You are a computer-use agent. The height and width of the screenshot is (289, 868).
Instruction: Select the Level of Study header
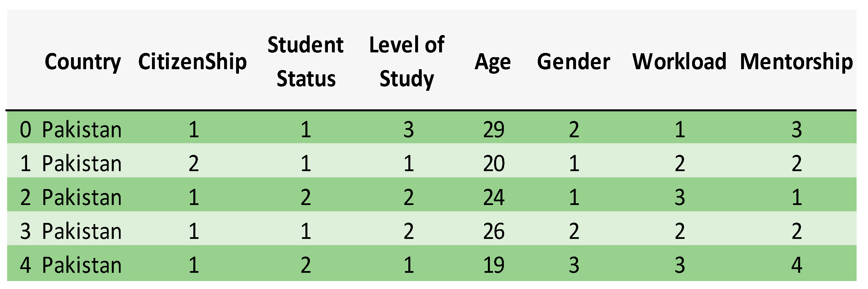(407, 62)
